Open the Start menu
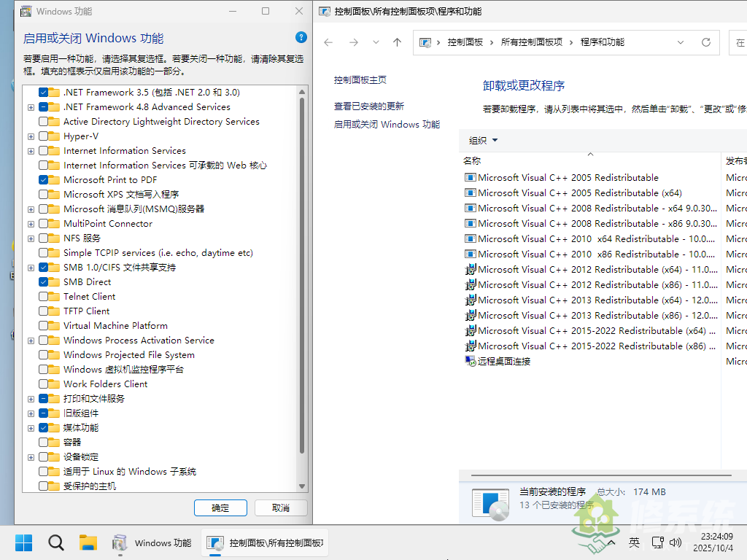 click(x=23, y=542)
